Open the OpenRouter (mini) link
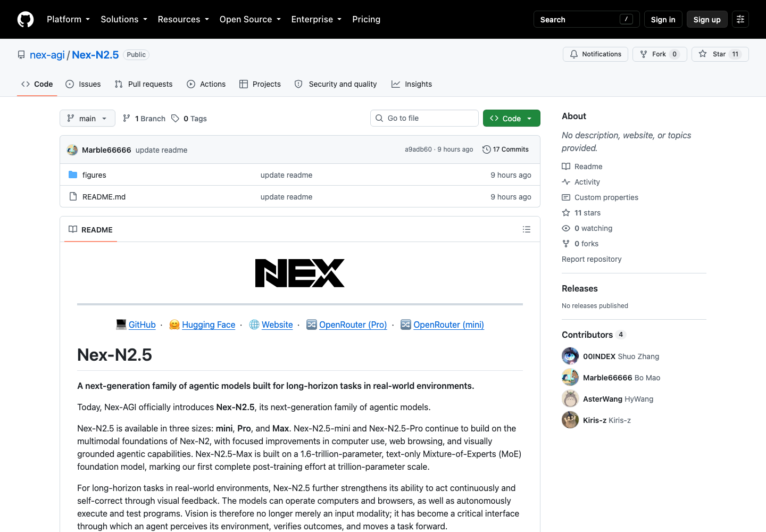The height and width of the screenshot is (532, 766). pyautogui.click(x=448, y=325)
